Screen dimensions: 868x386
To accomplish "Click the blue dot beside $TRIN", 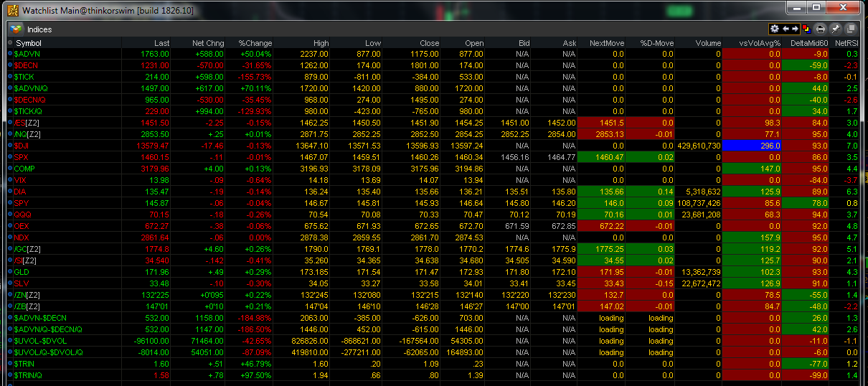I will tap(9, 364).
